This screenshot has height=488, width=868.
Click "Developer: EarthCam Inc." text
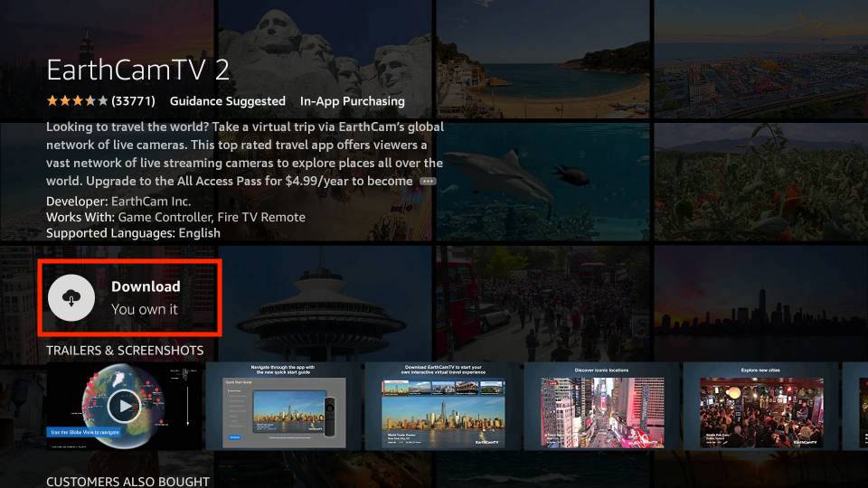(x=118, y=202)
